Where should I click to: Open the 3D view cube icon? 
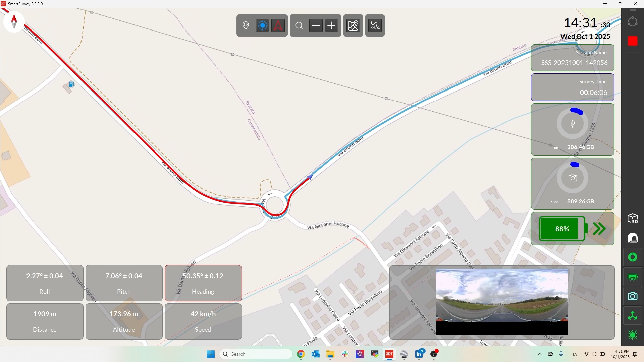633,219
